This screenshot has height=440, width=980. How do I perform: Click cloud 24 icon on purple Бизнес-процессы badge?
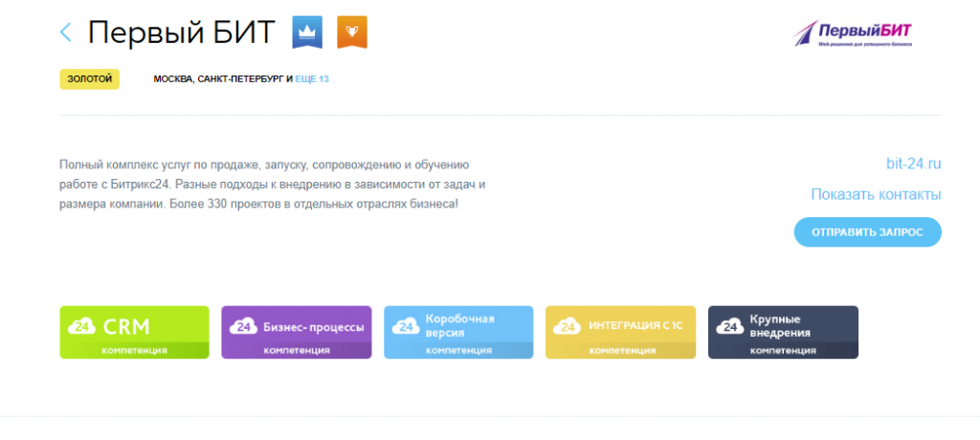tap(243, 326)
